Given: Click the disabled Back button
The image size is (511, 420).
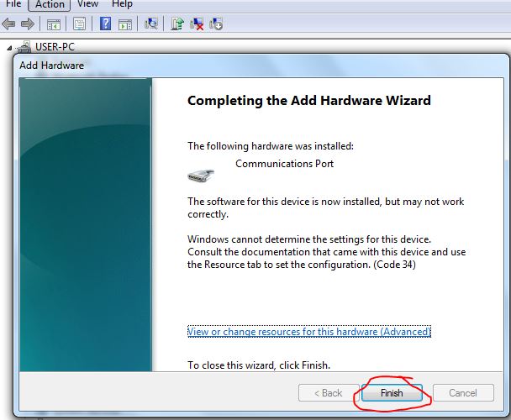Looking at the screenshot, I should [328, 393].
